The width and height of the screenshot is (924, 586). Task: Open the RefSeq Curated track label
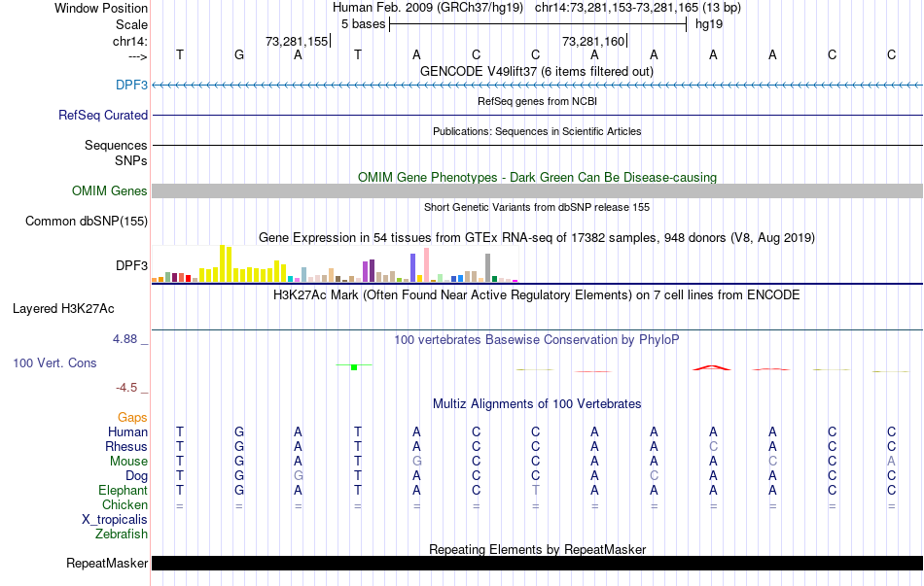click(103, 115)
